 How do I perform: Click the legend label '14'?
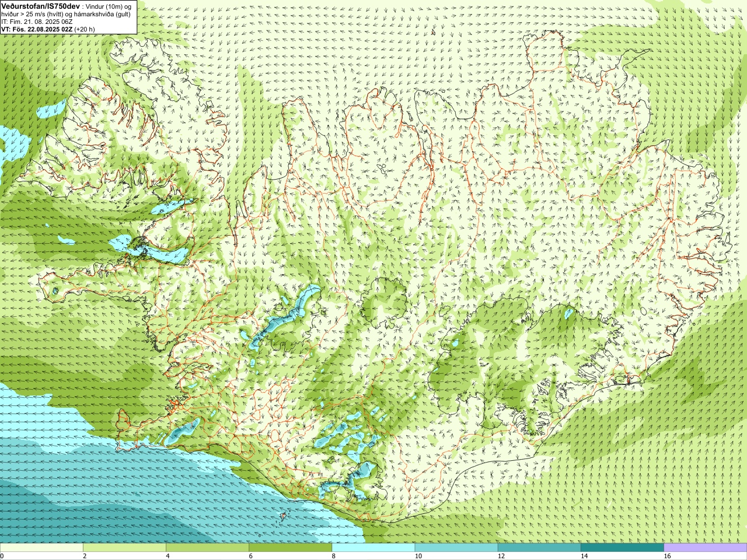(584, 556)
